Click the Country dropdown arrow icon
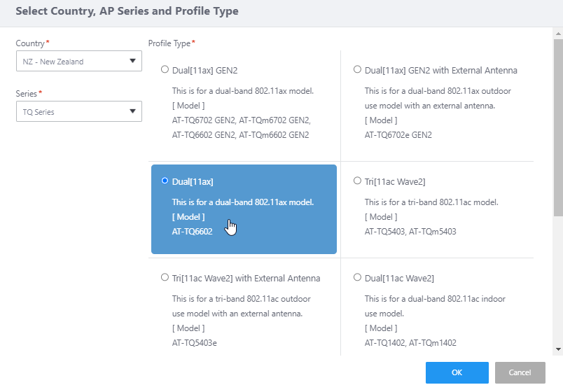Screen dimensions: 563x392 [x=132, y=62]
